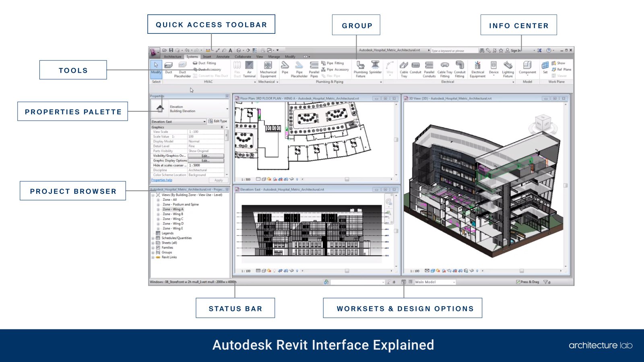
Task: Click the Open folder icon in quick access toolbar
Action: click(165, 50)
